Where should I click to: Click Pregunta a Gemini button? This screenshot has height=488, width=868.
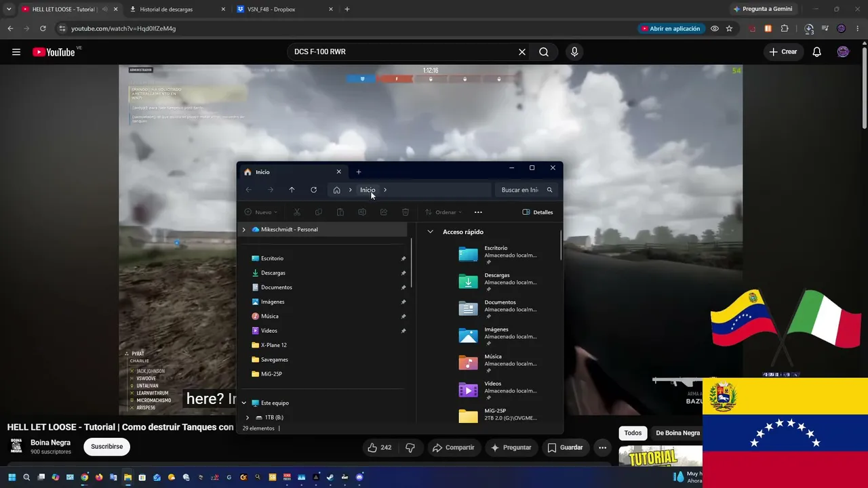pos(763,9)
